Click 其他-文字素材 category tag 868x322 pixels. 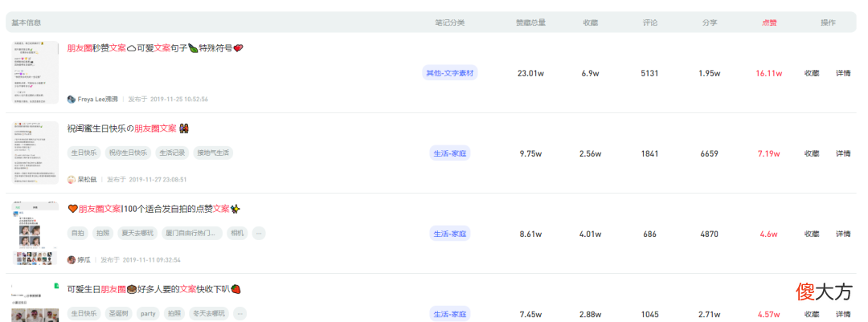(449, 72)
